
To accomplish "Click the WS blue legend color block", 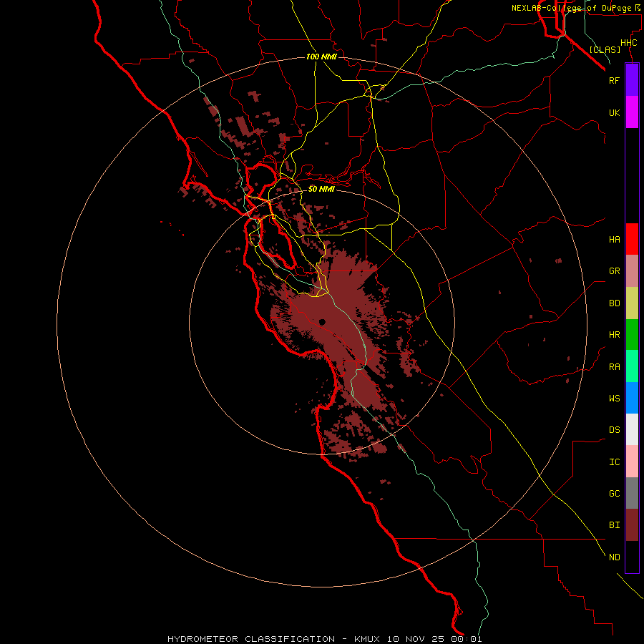I will (x=632, y=398).
